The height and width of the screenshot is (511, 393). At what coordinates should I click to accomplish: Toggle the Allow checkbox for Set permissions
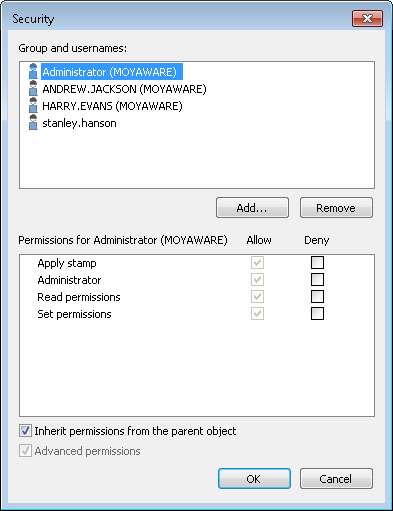pos(257,313)
